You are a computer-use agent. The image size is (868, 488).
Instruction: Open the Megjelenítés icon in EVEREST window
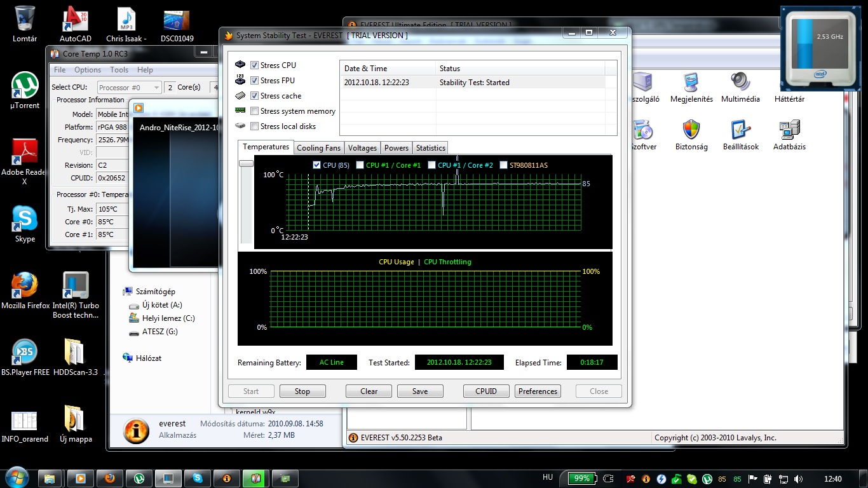[x=691, y=88]
